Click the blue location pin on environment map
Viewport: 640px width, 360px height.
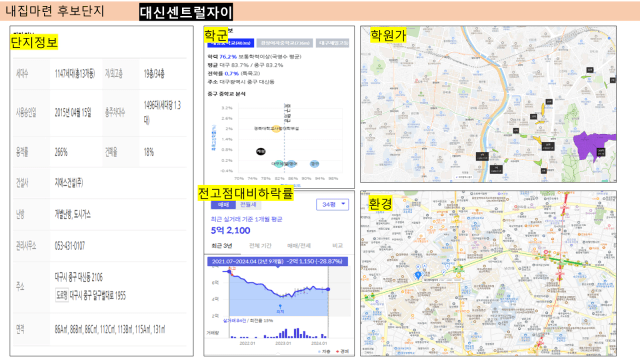point(418,275)
